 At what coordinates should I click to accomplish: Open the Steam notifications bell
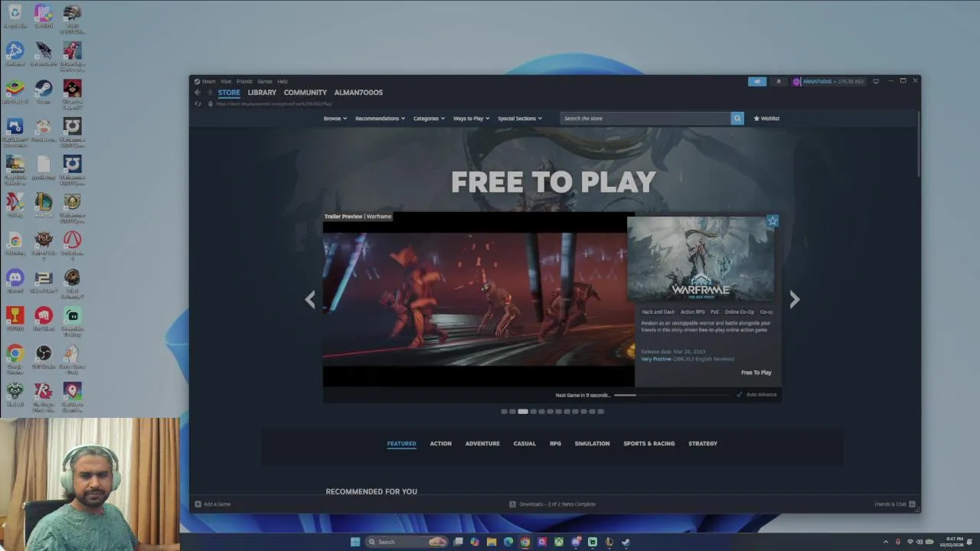coord(779,81)
